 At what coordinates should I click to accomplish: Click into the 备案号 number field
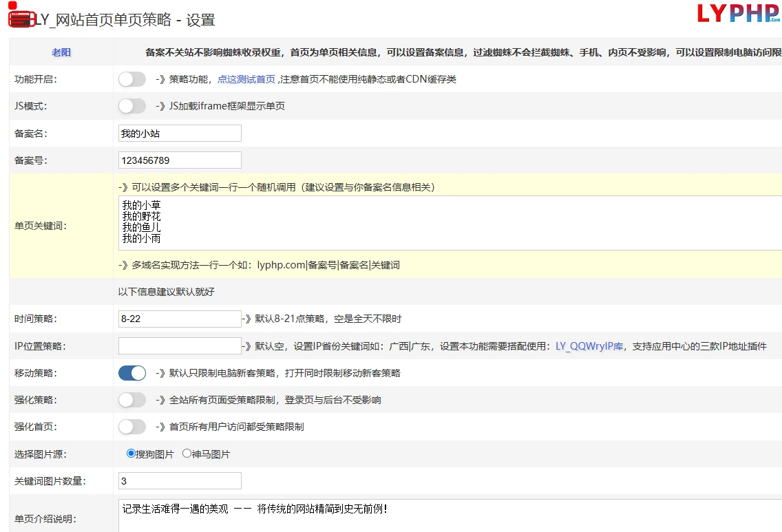click(x=180, y=160)
